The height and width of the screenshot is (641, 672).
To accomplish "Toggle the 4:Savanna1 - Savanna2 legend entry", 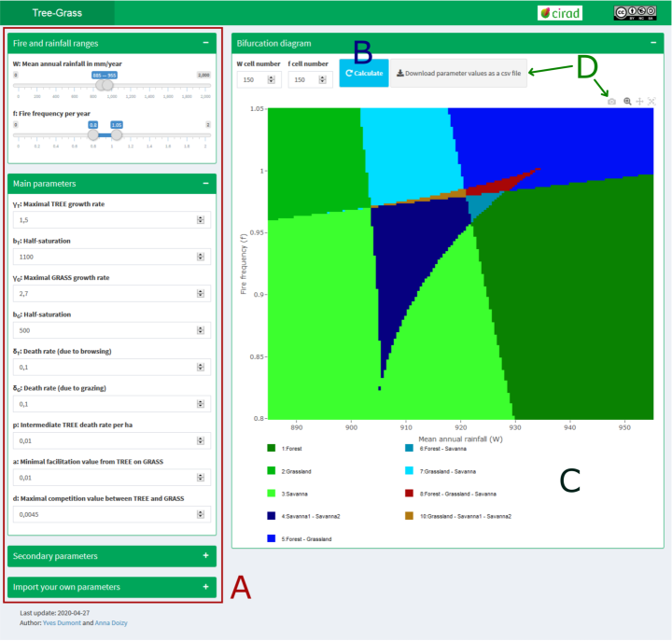I will (303, 516).
